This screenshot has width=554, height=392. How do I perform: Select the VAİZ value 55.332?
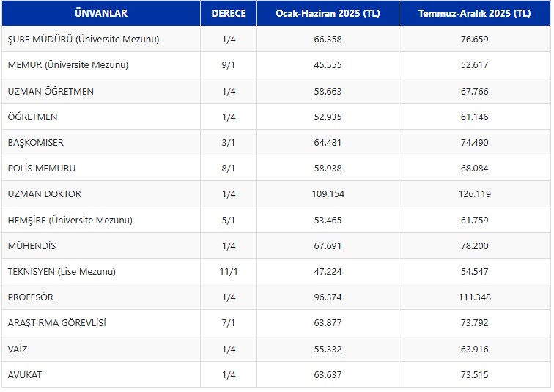pos(328,350)
